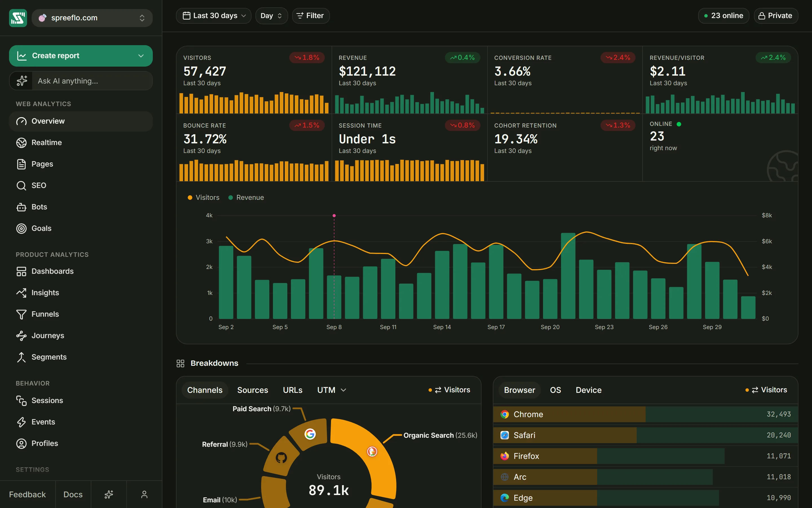The image size is (812, 508).
Task: Switch to the Sources tab
Action: [253, 390]
